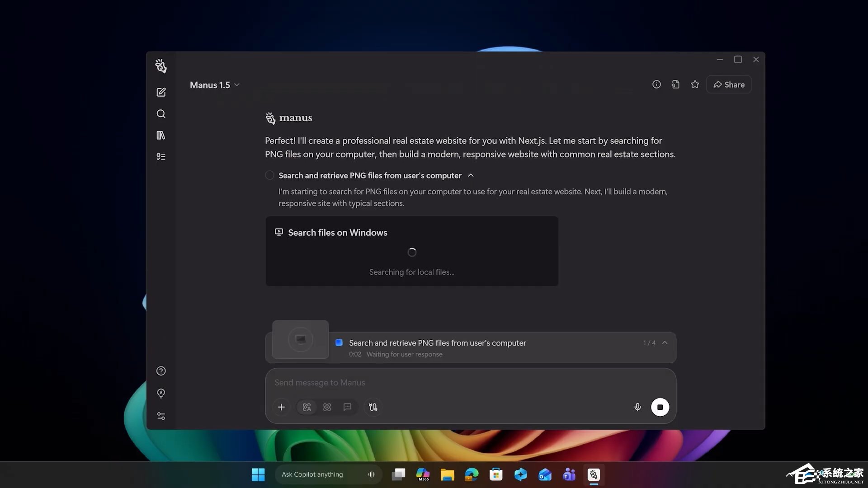868x488 pixels.
Task: Click the microphone voice input icon
Action: [x=637, y=407]
